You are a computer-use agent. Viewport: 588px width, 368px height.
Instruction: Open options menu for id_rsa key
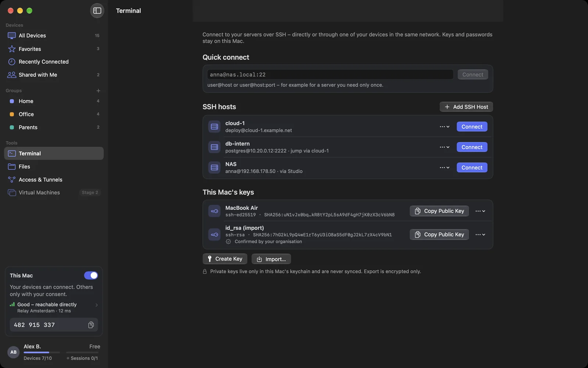pos(480,235)
